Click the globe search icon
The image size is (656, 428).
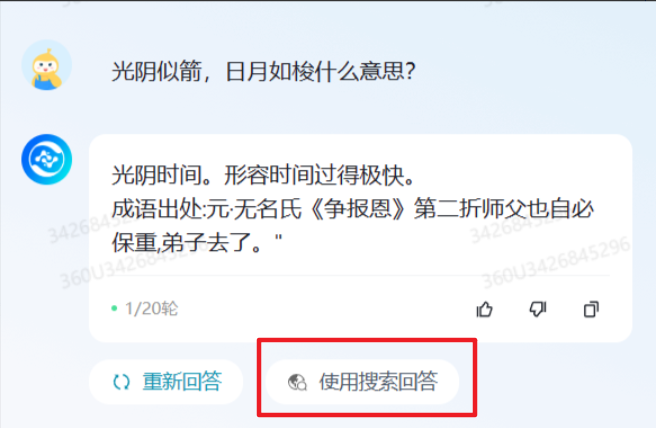[297, 382]
